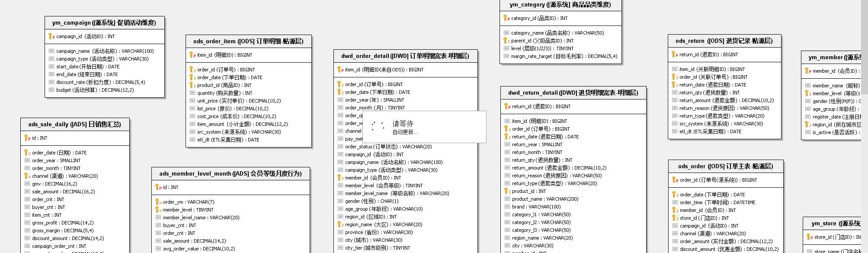Screen dimensions: 868x253
Task: Click the ads_member_level_month 会员等级月度行为 title
Action: [231, 174]
